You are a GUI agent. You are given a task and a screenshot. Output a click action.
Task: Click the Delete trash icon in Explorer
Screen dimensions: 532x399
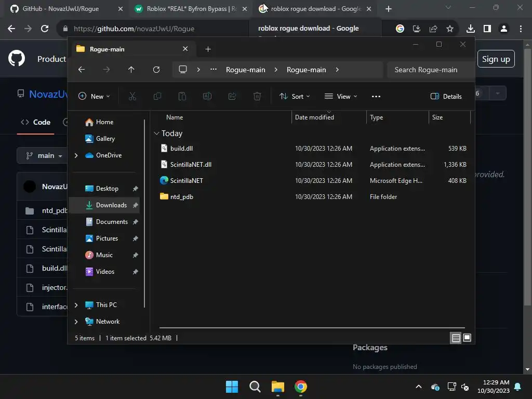tap(257, 96)
